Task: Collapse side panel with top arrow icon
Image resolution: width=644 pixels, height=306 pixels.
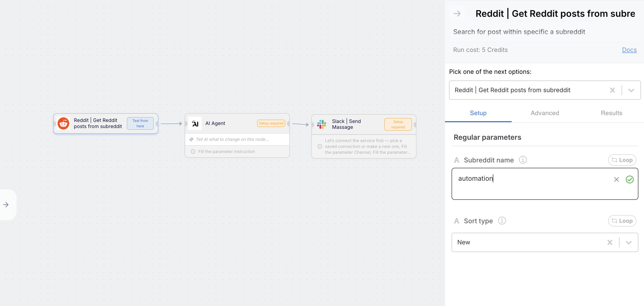Action: click(x=457, y=13)
